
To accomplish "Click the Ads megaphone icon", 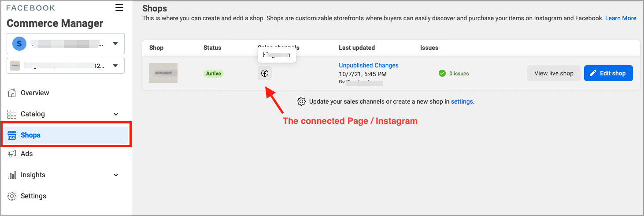I will tap(12, 153).
